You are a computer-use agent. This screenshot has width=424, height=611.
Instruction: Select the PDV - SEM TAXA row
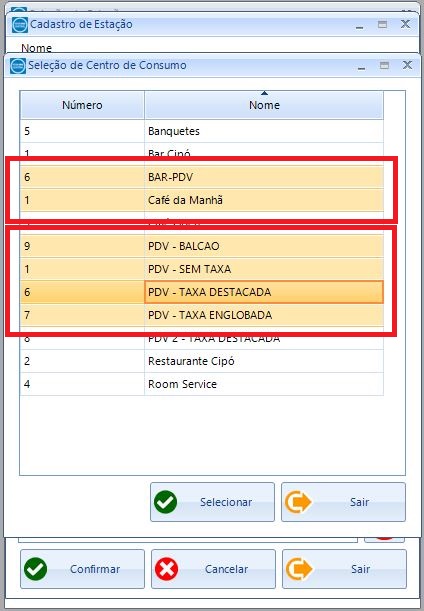click(x=201, y=269)
